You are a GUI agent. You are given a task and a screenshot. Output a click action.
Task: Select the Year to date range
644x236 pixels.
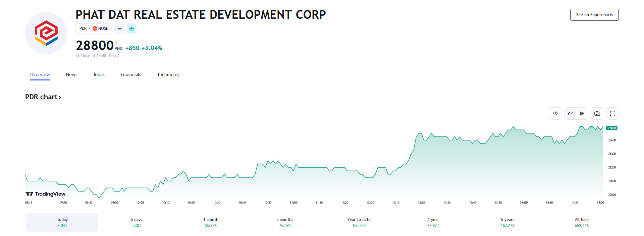point(359,222)
